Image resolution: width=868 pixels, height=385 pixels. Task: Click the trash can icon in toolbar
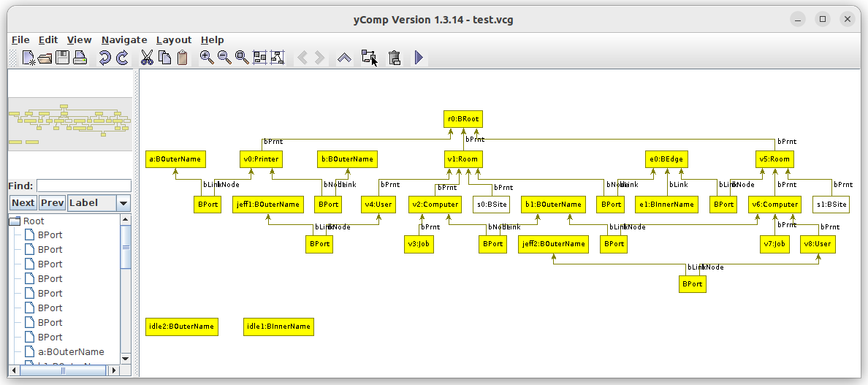pos(395,58)
